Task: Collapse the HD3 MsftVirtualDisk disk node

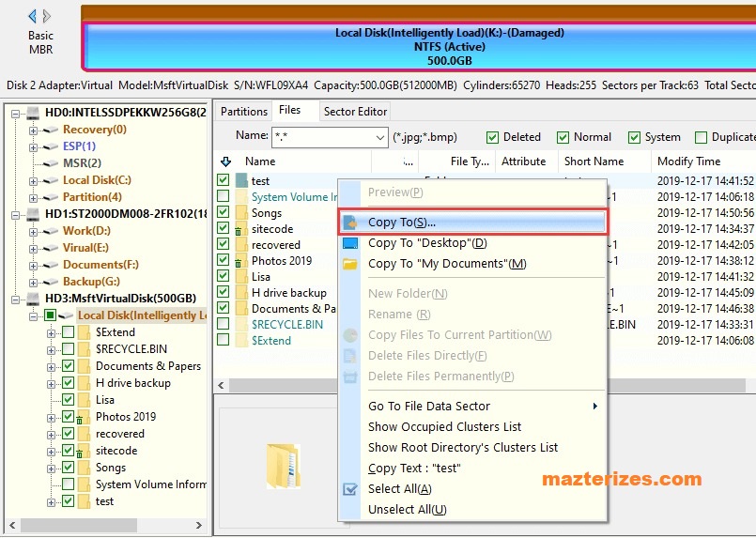Action: pos(15,300)
